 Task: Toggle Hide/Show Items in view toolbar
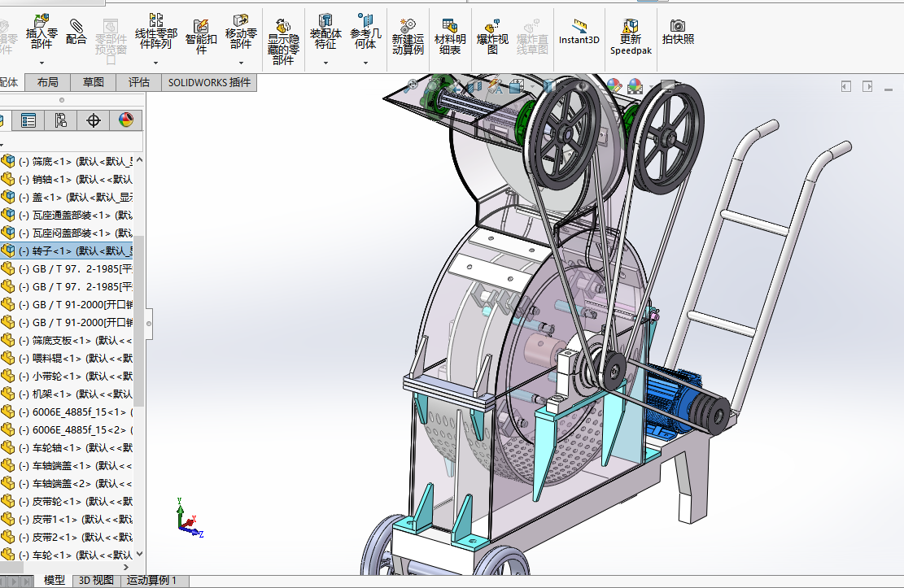click(x=582, y=86)
